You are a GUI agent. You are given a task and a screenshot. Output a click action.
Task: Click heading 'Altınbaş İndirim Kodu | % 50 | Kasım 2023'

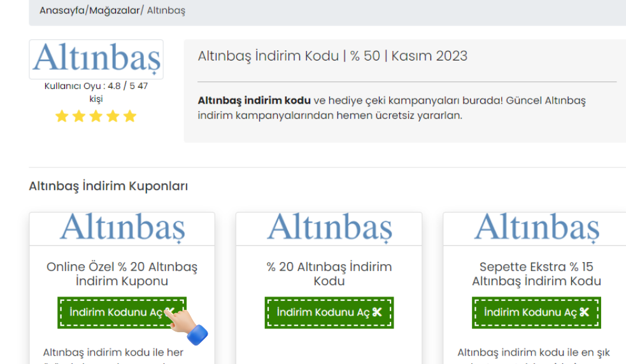point(332,56)
